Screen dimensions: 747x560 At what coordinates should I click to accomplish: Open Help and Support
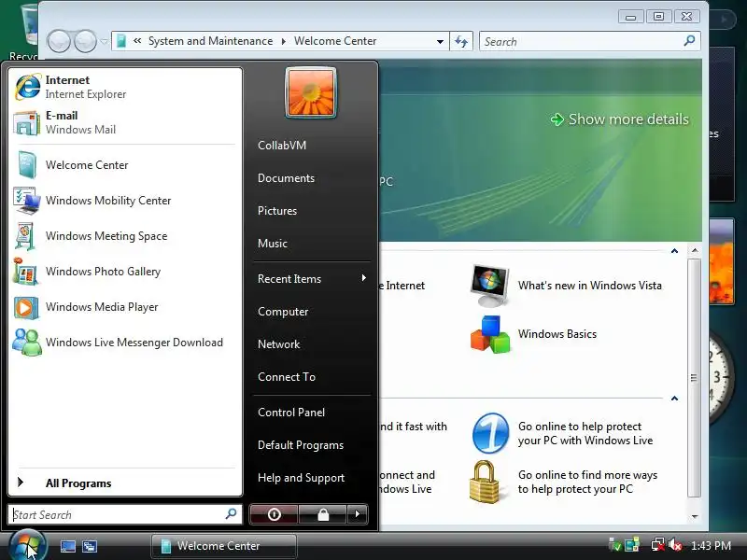pyautogui.click(x=301, y=478)
